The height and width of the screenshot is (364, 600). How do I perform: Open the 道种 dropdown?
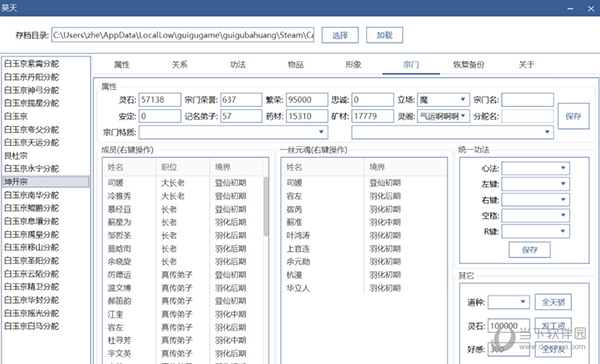pos(509,302)
